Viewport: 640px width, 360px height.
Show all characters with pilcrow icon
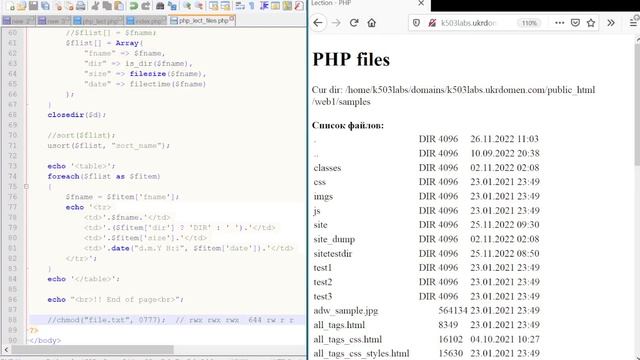tap(252, 6)
